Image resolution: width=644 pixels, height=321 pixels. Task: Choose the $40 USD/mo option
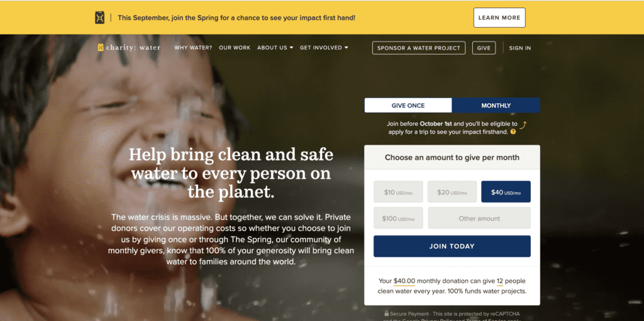click(506, 192)
